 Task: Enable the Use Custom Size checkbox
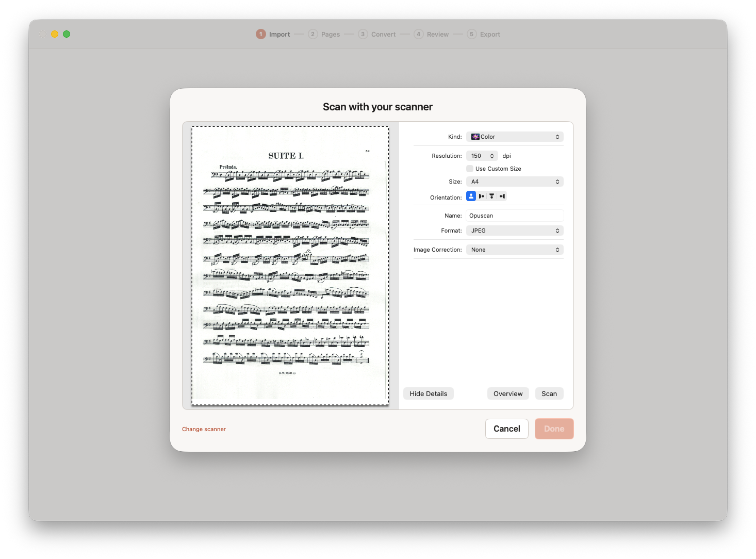point(470,169)
